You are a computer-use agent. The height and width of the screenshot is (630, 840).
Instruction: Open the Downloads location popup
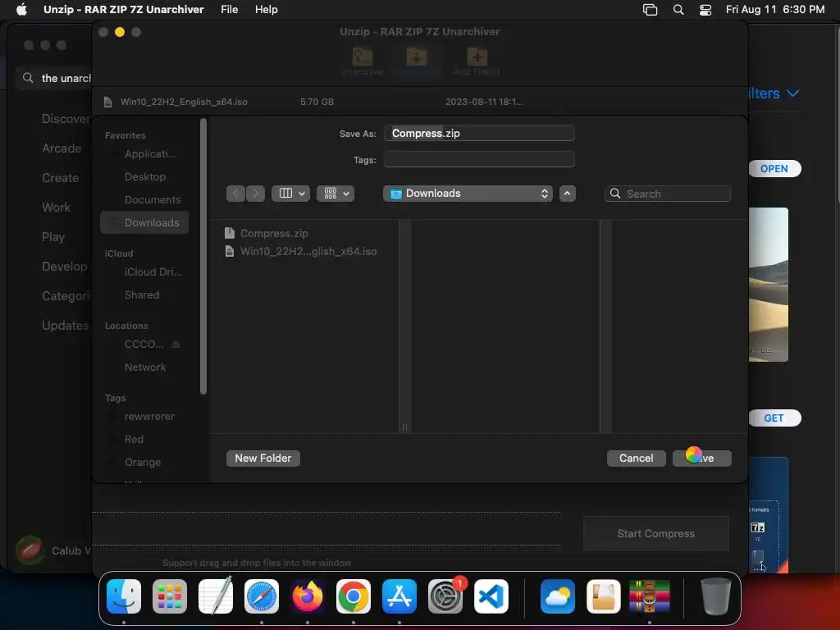(x=468, y=194)
